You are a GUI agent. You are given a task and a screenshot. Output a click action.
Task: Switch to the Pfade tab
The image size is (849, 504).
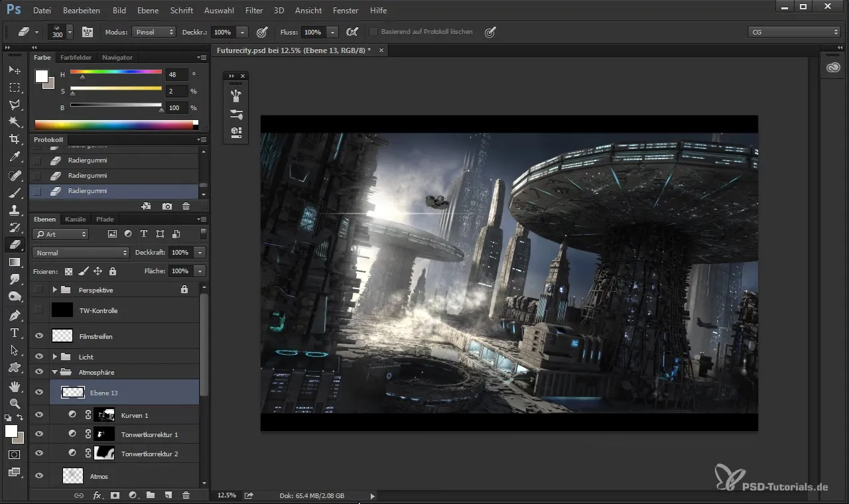(105, 219)
